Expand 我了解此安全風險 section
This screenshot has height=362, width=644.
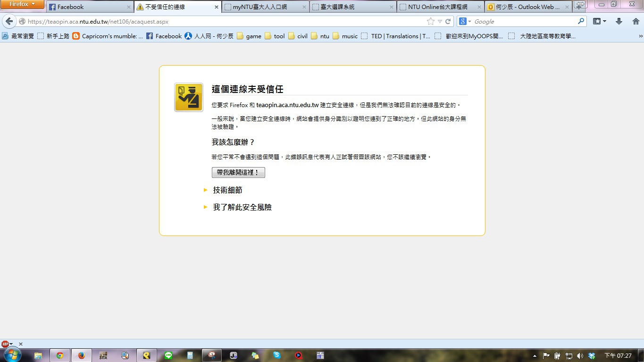[242, 207]
